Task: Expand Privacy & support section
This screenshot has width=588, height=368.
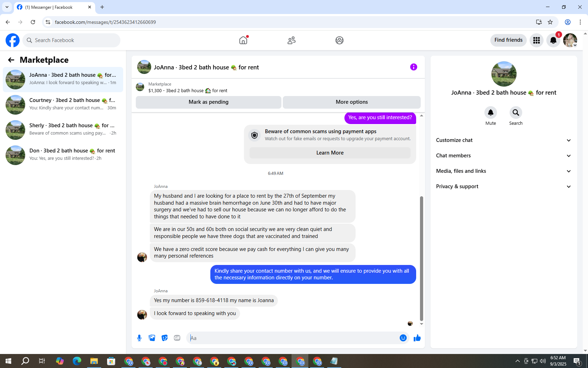Action: pyautogui.click(x=504, y=186)
